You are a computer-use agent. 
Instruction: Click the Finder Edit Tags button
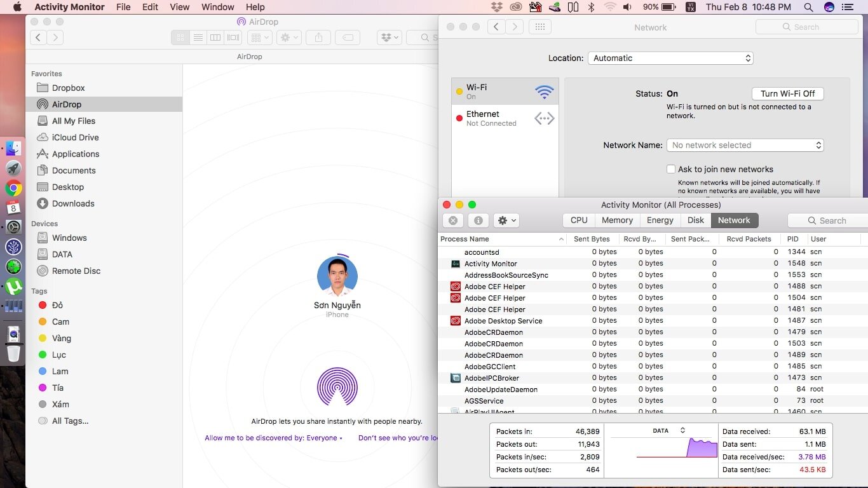(x=348, y=37)
